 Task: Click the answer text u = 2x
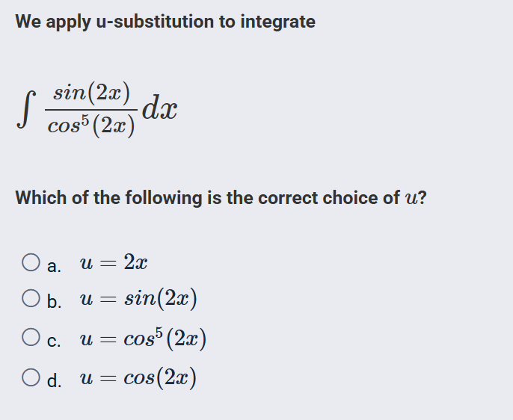pos(112,262)
